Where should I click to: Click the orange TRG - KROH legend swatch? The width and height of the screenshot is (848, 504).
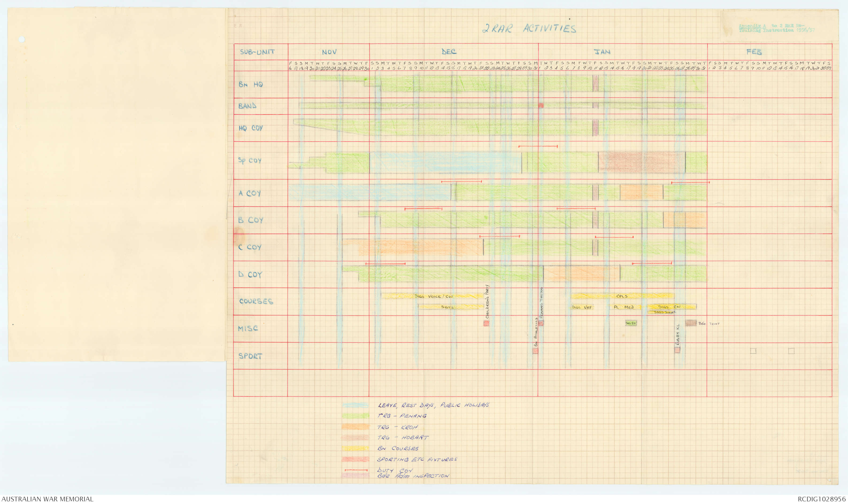pos(356,427)
